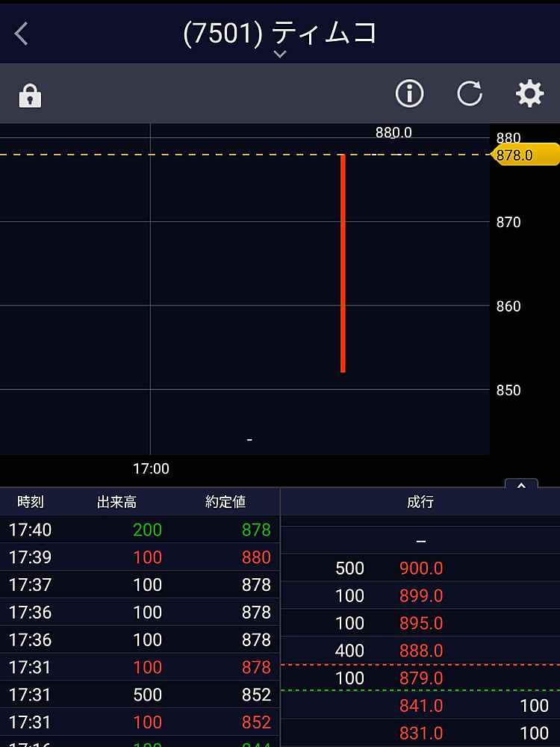Open the settings gear

[529, 94]
